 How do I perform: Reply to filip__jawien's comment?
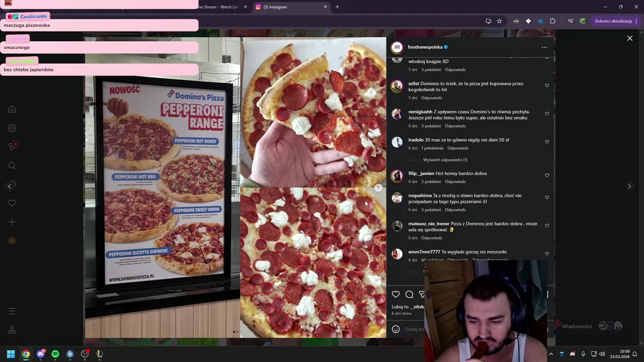pyautogui.click(x=455, y=182)
